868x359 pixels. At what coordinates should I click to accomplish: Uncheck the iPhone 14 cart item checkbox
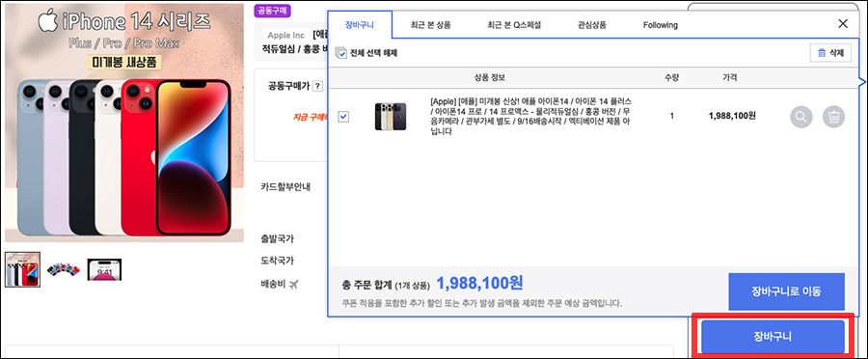coord(343,117)
